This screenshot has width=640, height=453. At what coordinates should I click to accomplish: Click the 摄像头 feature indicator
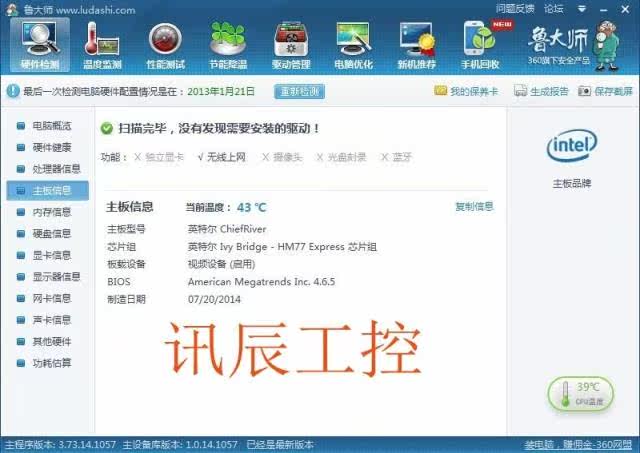point(282,157)
